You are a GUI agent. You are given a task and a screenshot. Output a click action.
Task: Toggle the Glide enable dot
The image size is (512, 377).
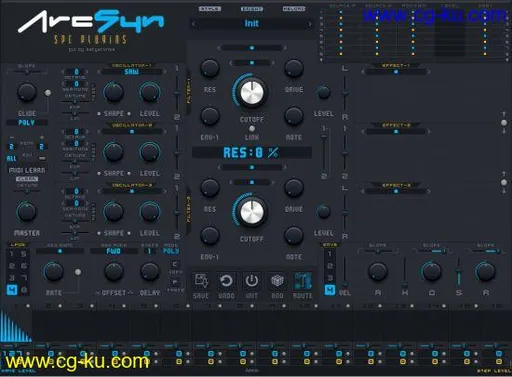[x=48, y=93]
